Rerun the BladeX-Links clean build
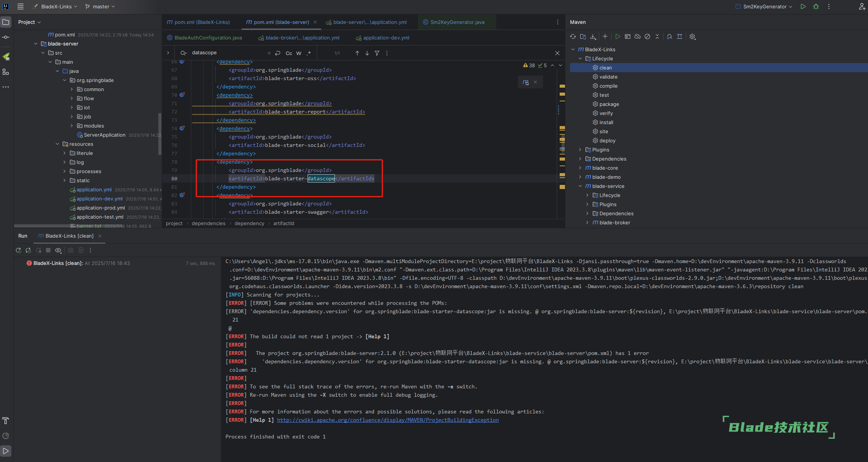 coord(18,250)
